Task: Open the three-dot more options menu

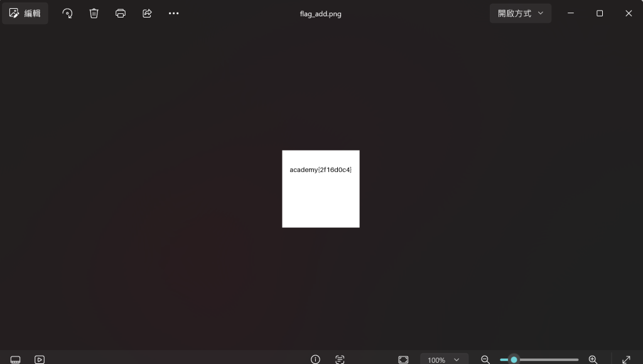Action: pyautogui.click(x=174, y=13)
